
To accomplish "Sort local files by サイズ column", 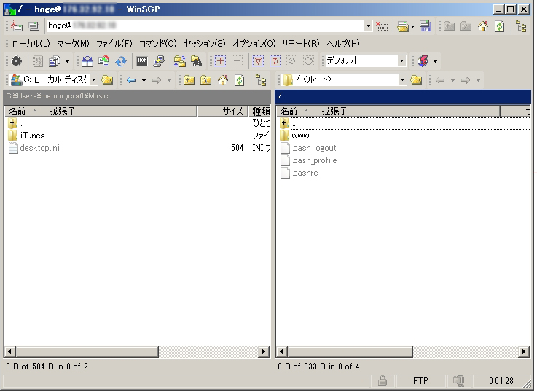I will [x=223, y=111].
